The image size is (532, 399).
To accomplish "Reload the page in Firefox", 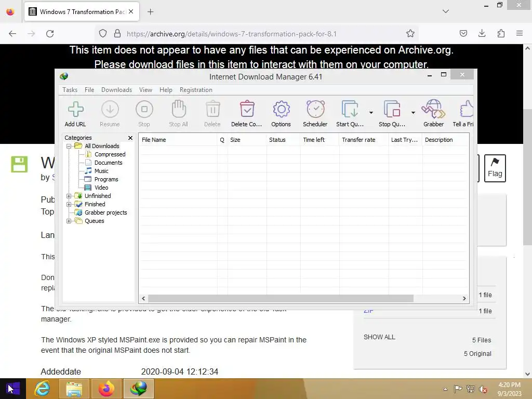I will click(x=50, y=34).
